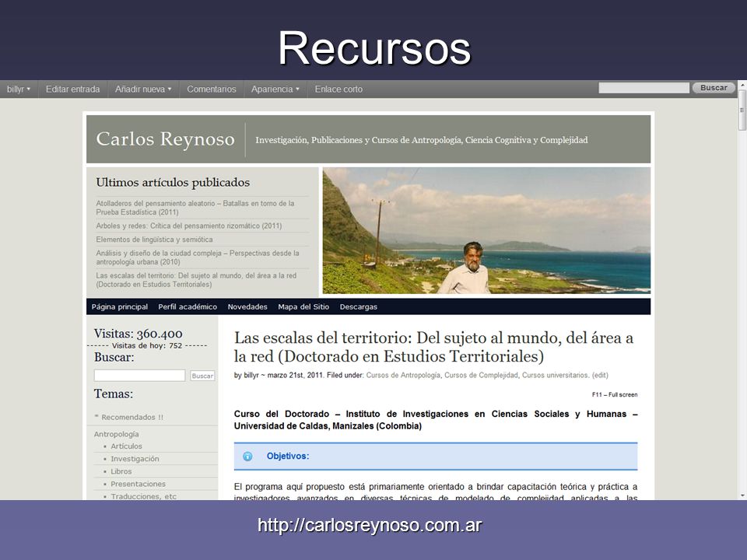
Task: Click the scroll up arrow
Action: pyautogui.click(x=742, y=85)
